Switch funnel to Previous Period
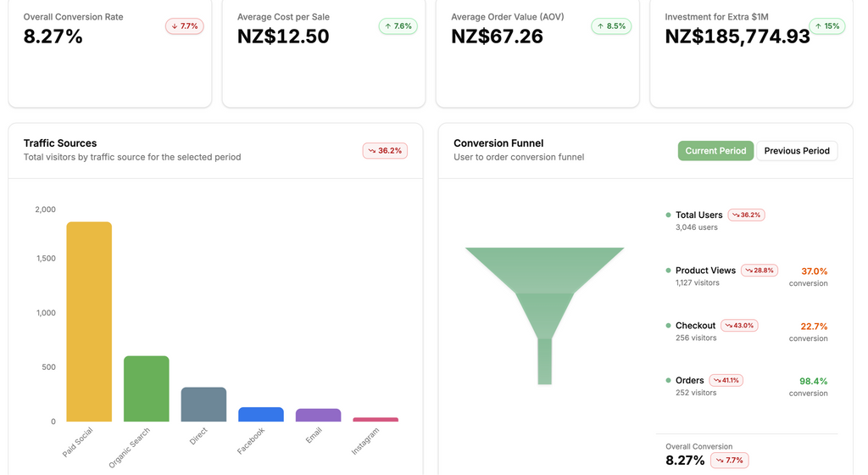 click(797, 151)
